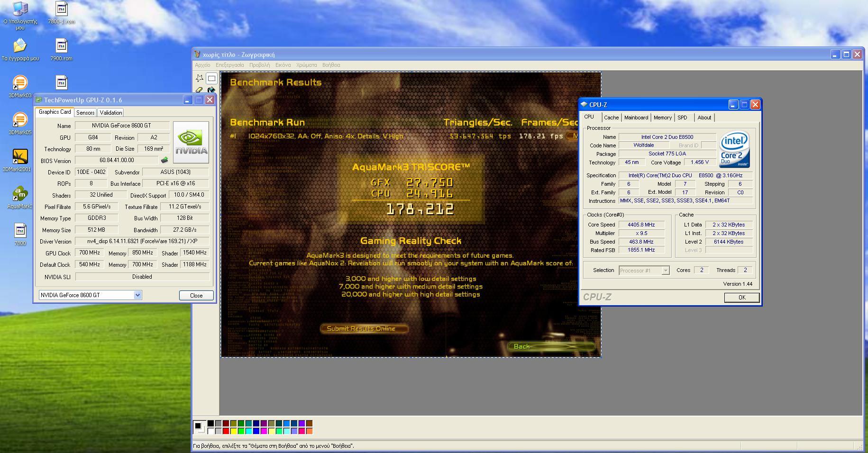This screenshot has width=868, height=453.
Task: Click the Core Speed value 4405.8 MHz
Action: 641,225
